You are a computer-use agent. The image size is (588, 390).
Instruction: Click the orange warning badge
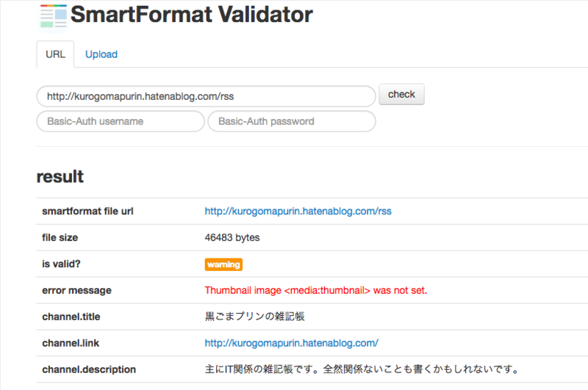click(223, 264)
